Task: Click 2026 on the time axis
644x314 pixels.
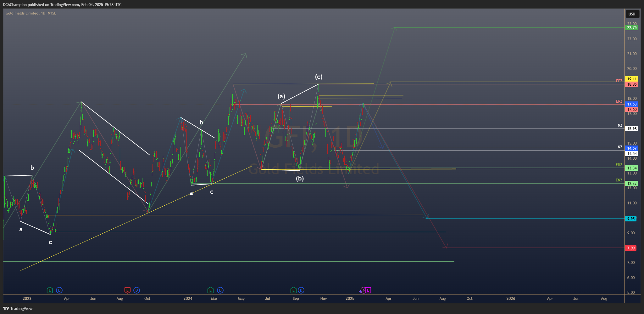Action: (x=511, y=299)
